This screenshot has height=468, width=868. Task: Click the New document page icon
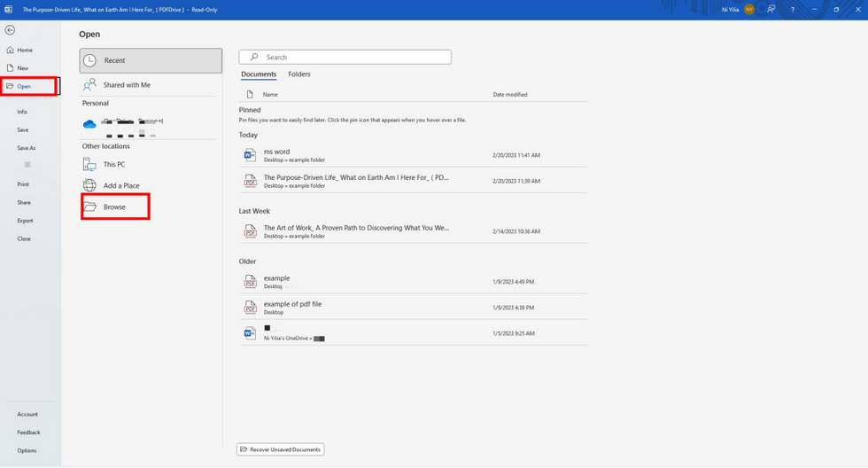(10, 68)
